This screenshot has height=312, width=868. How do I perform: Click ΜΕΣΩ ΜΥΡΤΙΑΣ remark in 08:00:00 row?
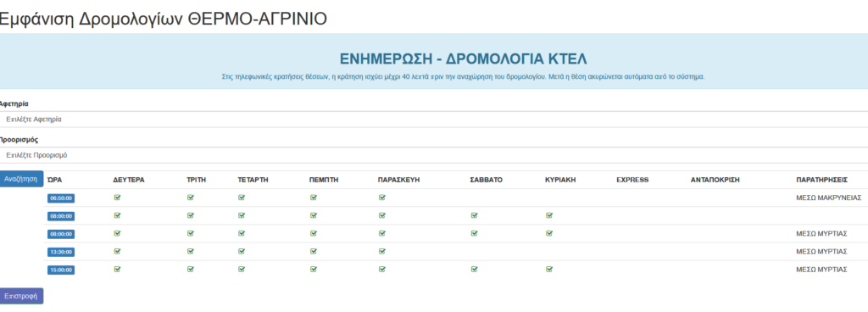point(821,233)
